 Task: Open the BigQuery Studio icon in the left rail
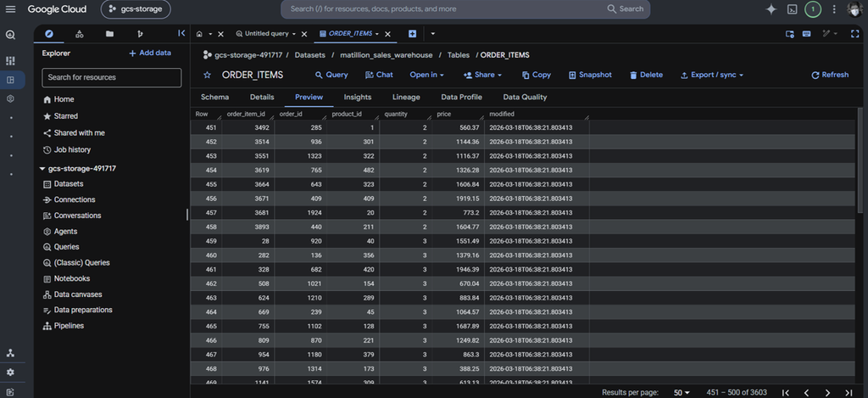coord(10,80)
